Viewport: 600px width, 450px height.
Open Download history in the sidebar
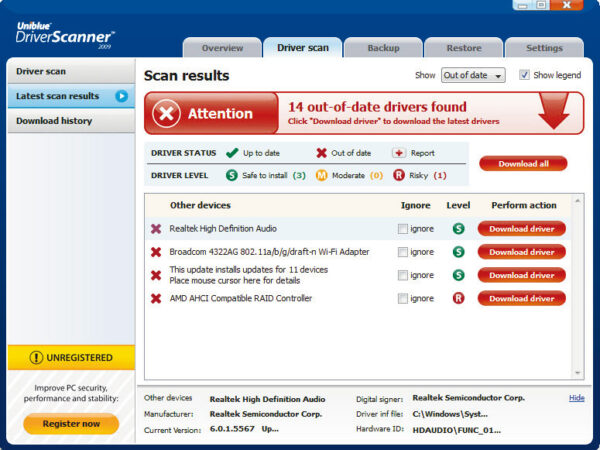coord(54,121)
